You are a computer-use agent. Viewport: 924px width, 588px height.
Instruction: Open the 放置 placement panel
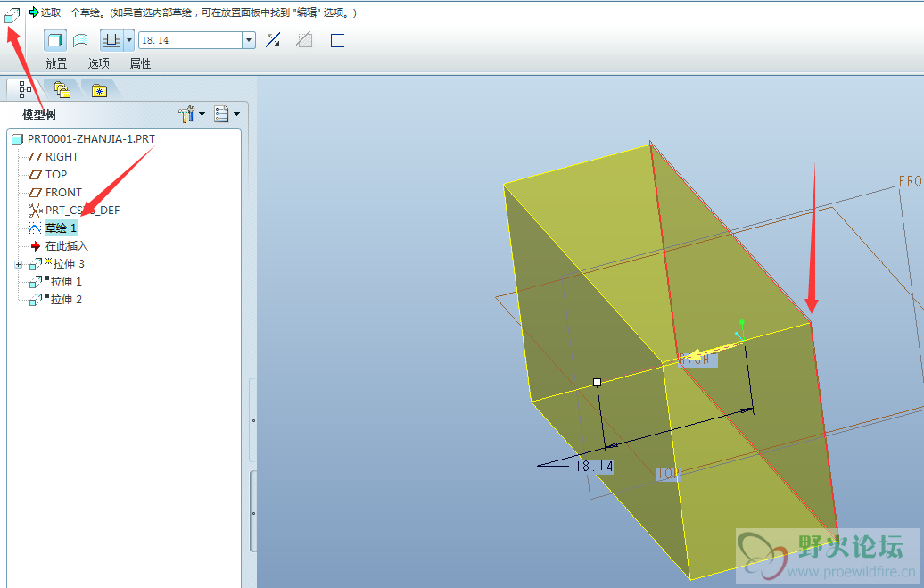pyautogui.click(x=56, y=63)
